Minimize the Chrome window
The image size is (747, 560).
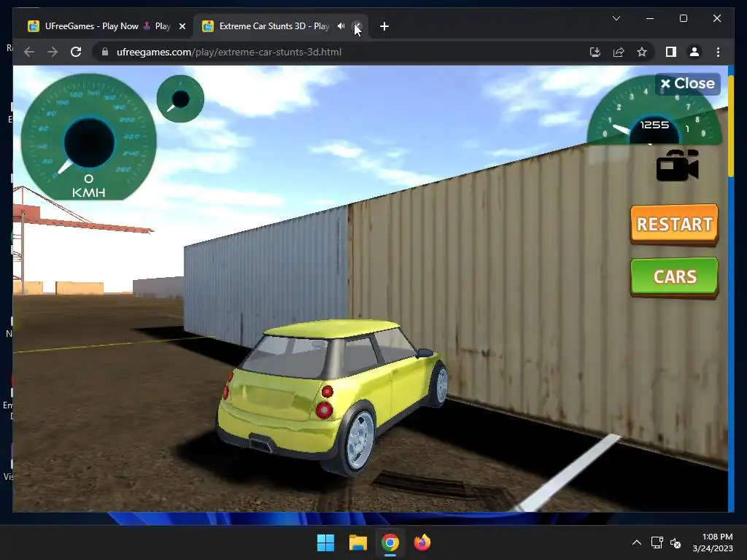point(650,18)
